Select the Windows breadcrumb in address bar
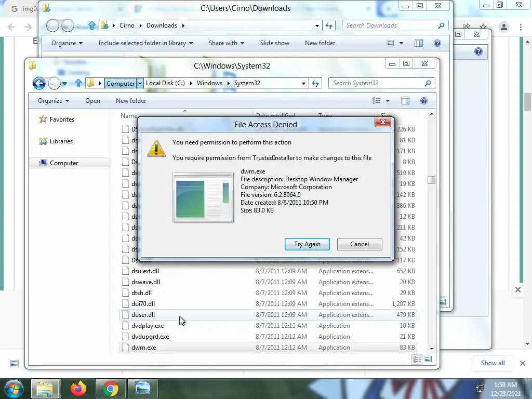 209,83
